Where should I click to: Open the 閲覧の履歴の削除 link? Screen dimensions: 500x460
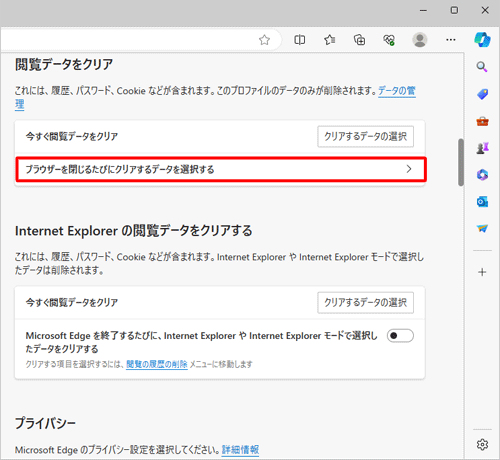click(x=157, y=364)
